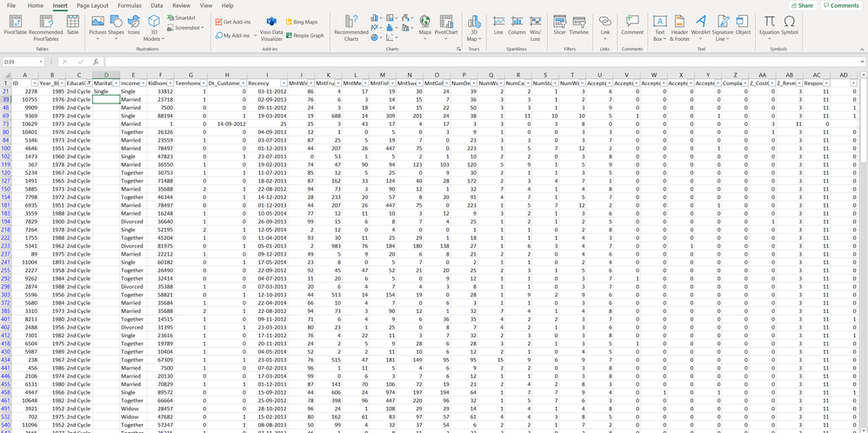Open Header & Footer
The image size is (868, 433).
[679, 29]
